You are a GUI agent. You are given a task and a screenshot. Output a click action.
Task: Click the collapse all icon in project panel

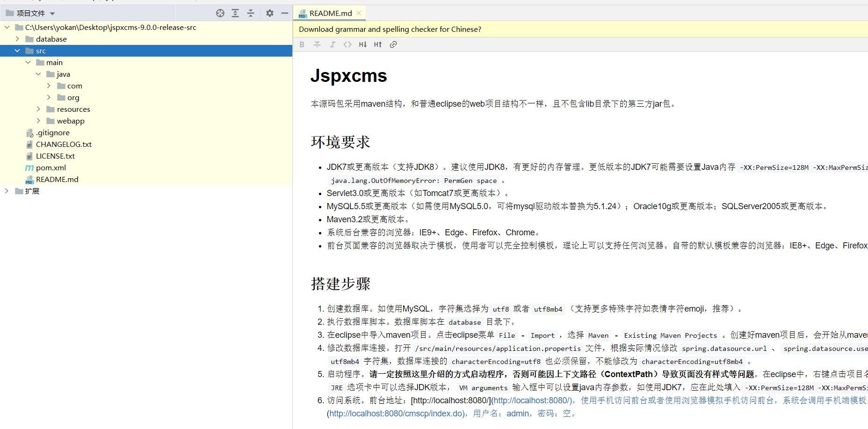(x=251, y=13)
